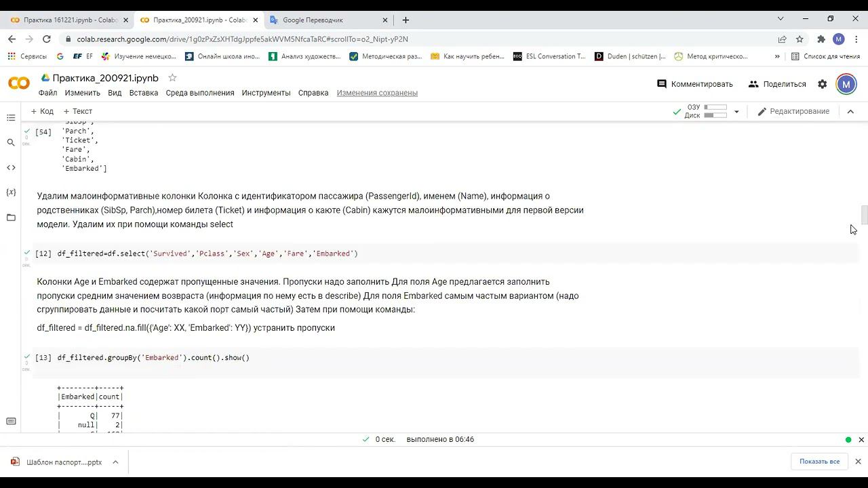Open the Вид menu

tap(115, 93)
